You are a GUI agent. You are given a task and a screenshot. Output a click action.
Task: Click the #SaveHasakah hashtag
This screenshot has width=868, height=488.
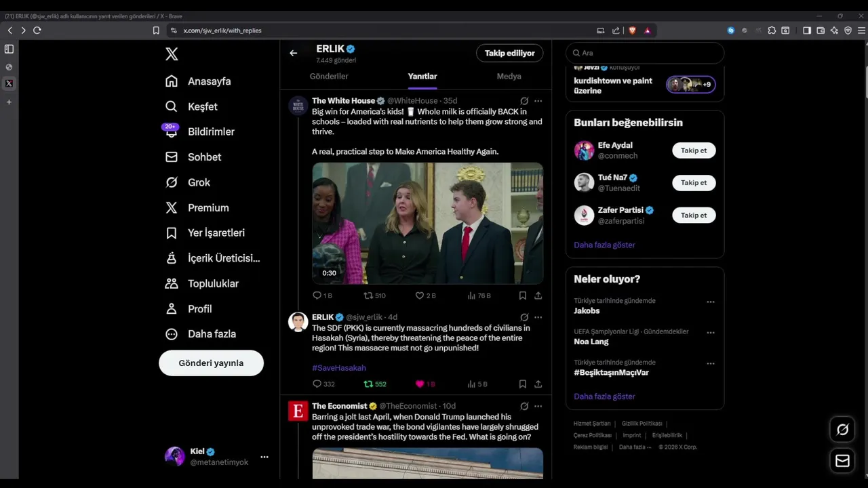(339, 368)
